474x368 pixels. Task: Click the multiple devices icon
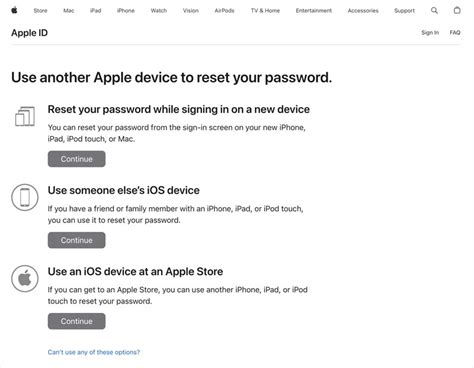pyautogui.click(x=25, y=116)
